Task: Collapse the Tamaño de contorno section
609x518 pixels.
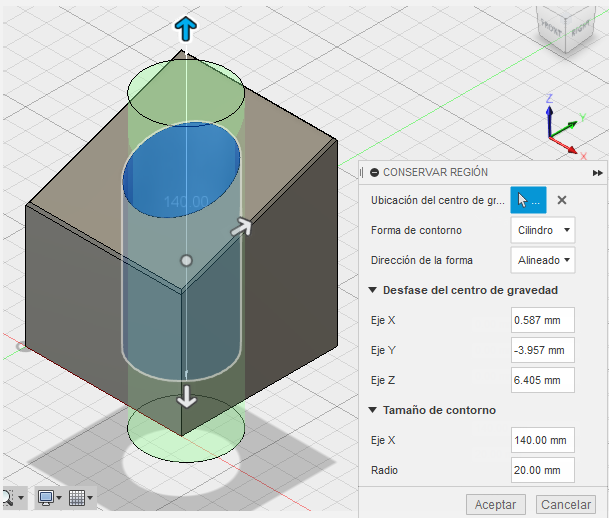Action: point(372,410)
